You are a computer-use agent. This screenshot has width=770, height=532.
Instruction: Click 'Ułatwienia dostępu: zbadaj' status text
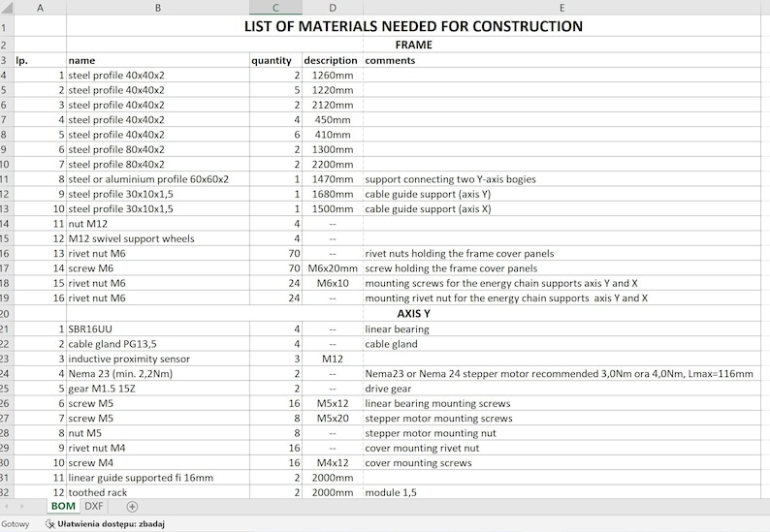point(111,524)
